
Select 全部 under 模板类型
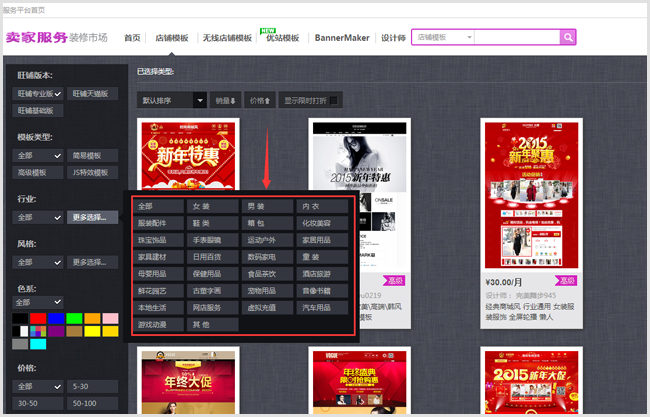click(38, 156)
